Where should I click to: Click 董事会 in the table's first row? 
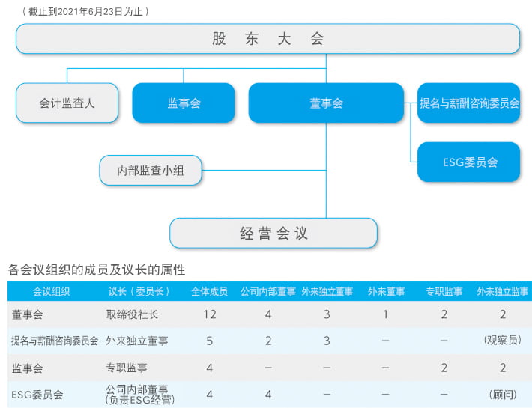tap(28, 314)
